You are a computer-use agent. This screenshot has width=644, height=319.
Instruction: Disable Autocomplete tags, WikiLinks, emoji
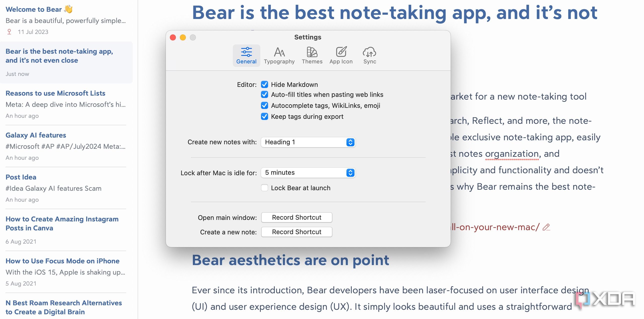265,105
